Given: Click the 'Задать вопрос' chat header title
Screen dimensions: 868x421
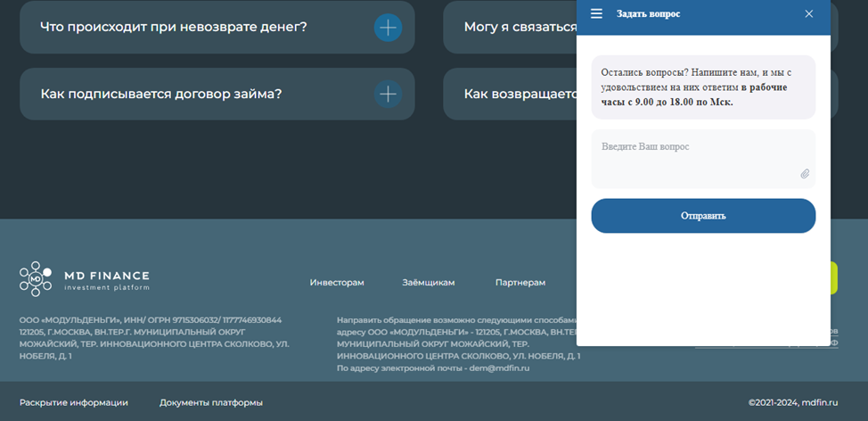Looking at the screenshot, I should tap(648, 14).
